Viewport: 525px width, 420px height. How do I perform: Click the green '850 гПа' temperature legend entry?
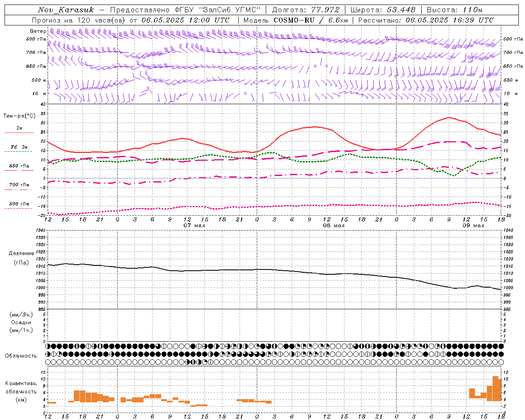click(x=19, y=168)
